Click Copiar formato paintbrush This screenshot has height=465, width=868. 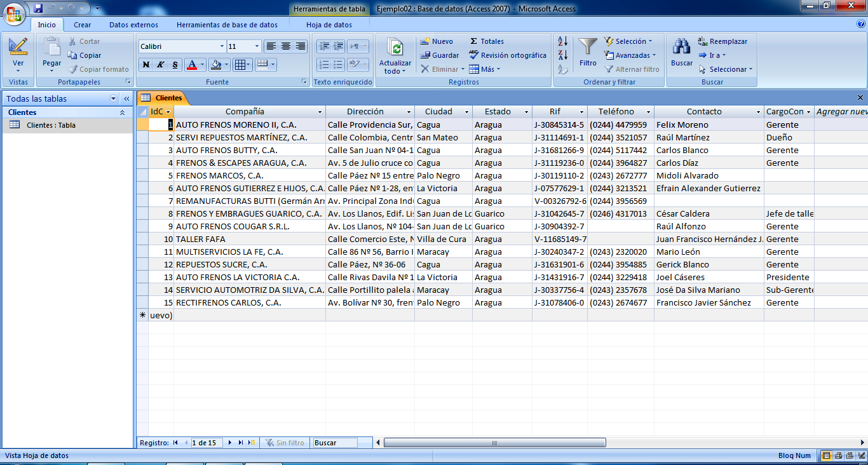coord(98,69)
